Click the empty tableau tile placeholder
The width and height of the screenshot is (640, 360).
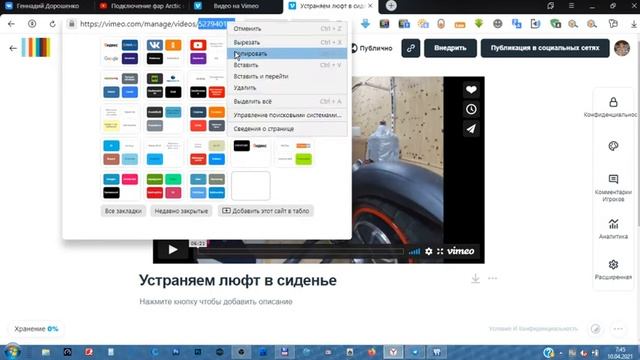pos(251,186)
